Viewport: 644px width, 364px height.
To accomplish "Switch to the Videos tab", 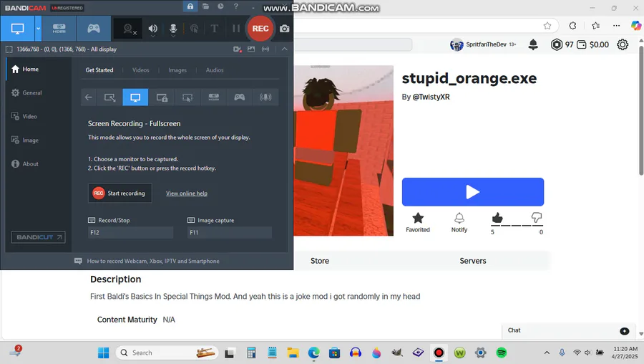I will (140, 70).
